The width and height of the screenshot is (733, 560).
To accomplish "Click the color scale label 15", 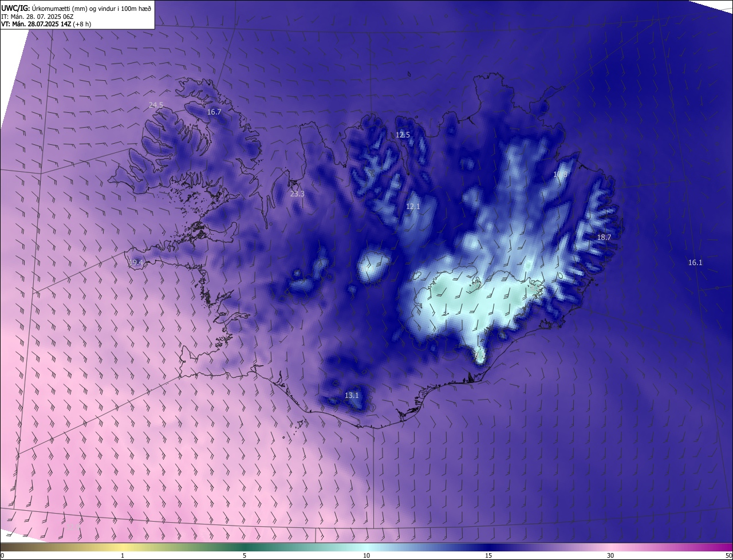I will click(488, 555).
